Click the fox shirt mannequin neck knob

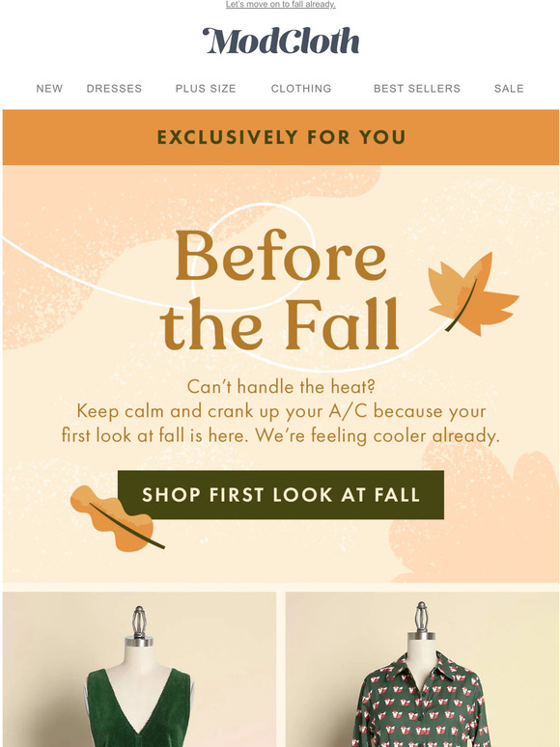pos(421,621)
